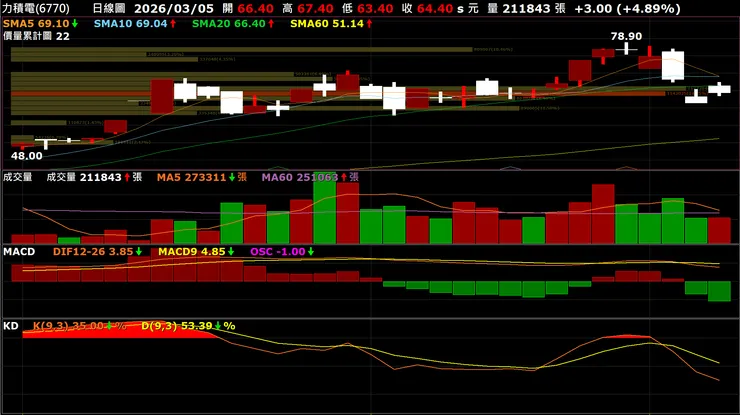The width and height of the screenshot is (740, 415).
Task: Click the 價量累計圖 22 label
Action: (36, 36)
